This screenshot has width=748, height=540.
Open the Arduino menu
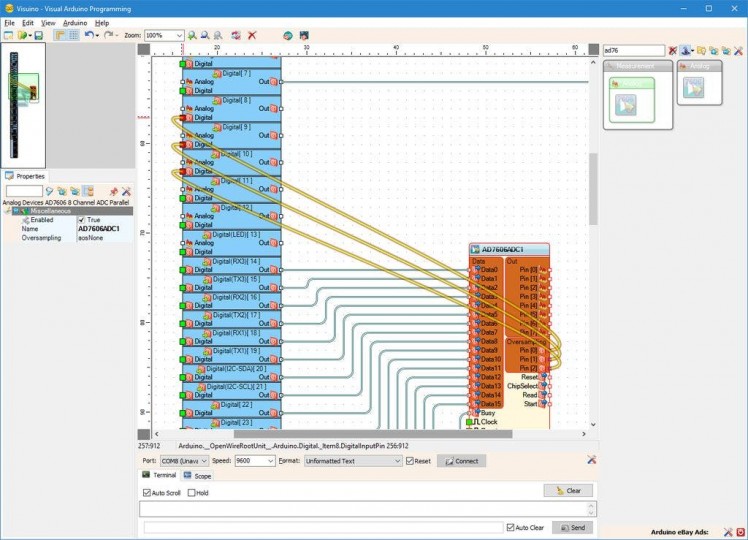click(x=75, y=22)
